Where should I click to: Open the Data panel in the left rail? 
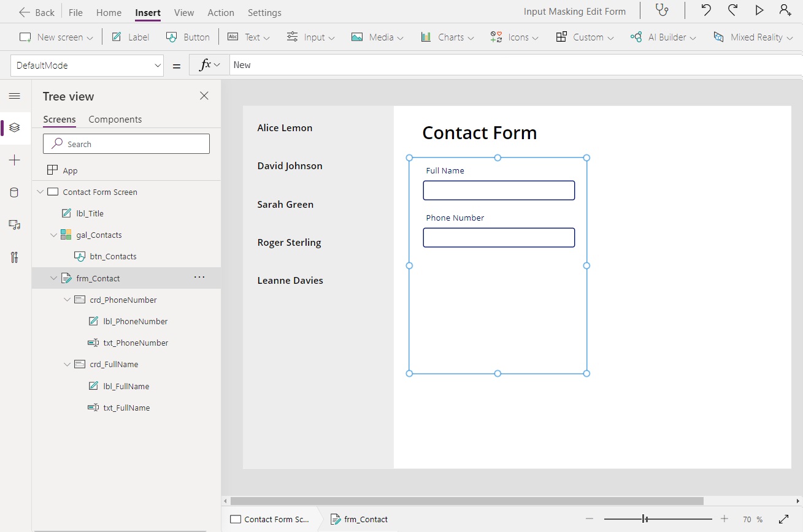point(15,192)
